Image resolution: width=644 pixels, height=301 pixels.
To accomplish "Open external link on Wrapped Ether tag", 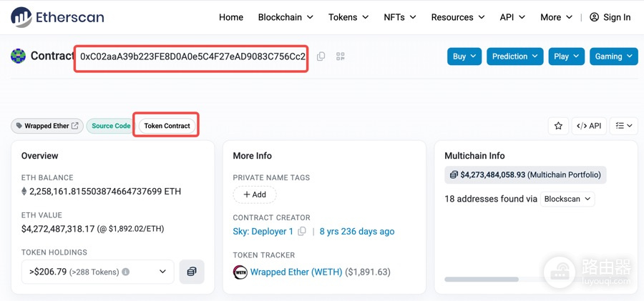I will [x=75, y=126].
